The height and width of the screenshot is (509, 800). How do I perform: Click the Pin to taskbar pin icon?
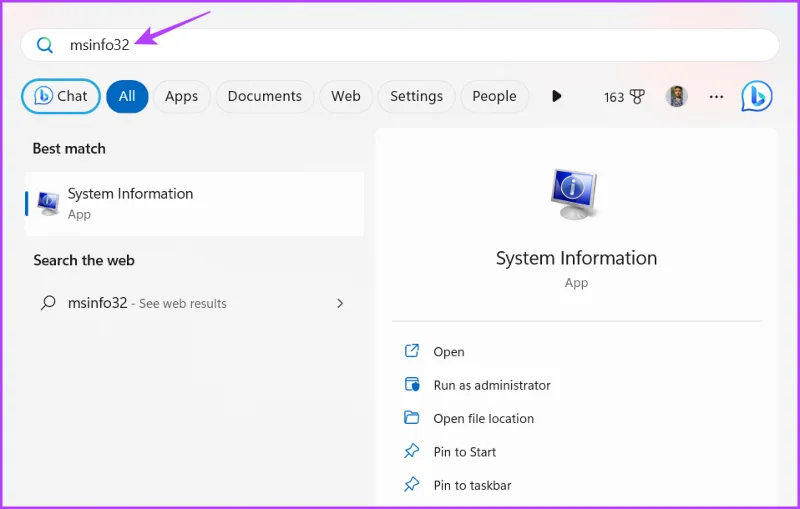pyautogui.click(x=412, y=484)
